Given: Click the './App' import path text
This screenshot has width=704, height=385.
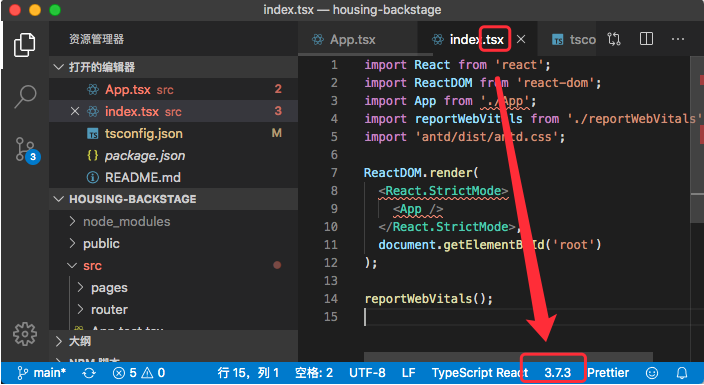Looking at the screenshot, I should (x=505, y=101).
